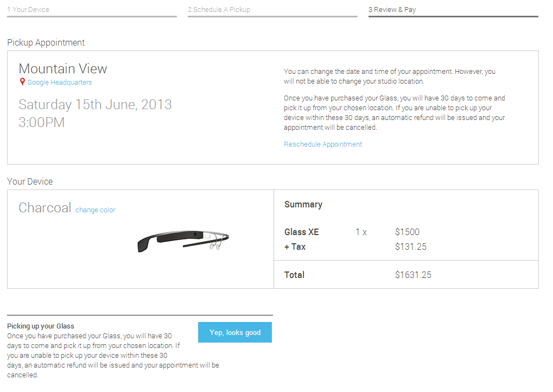Image resolution: width=553 pixels, height=392 pixels.
Task: Click the Glass XE line item
Action: (302, 232)
